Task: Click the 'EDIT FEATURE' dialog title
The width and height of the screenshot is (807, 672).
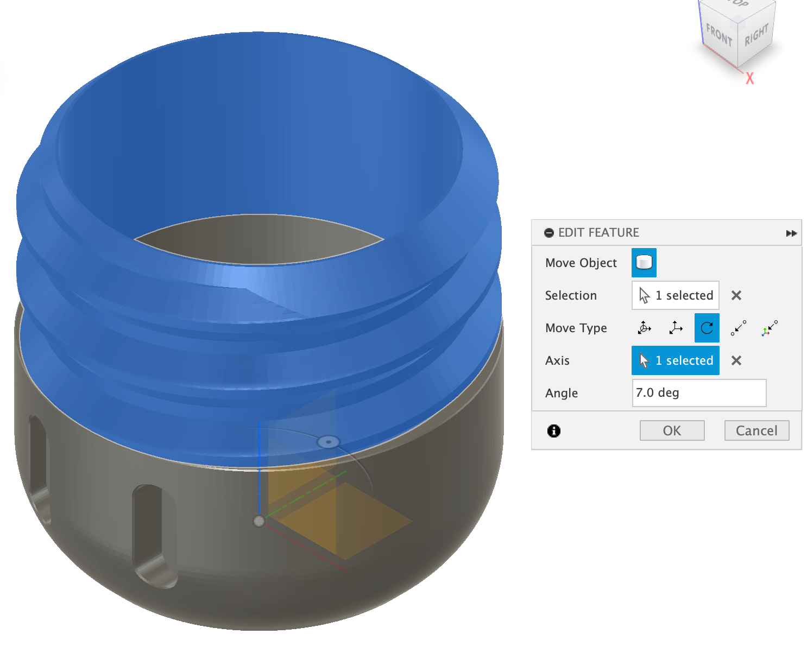Action: [x=598, y=233]
